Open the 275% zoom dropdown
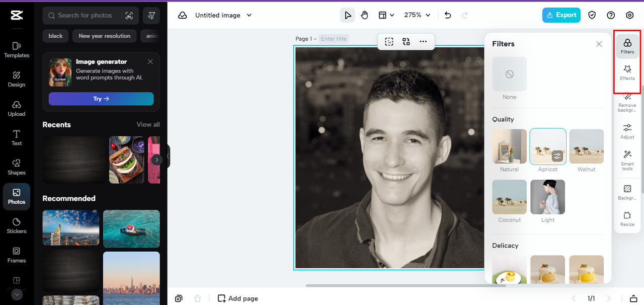 pyautogui.click(x=418, y=15)
